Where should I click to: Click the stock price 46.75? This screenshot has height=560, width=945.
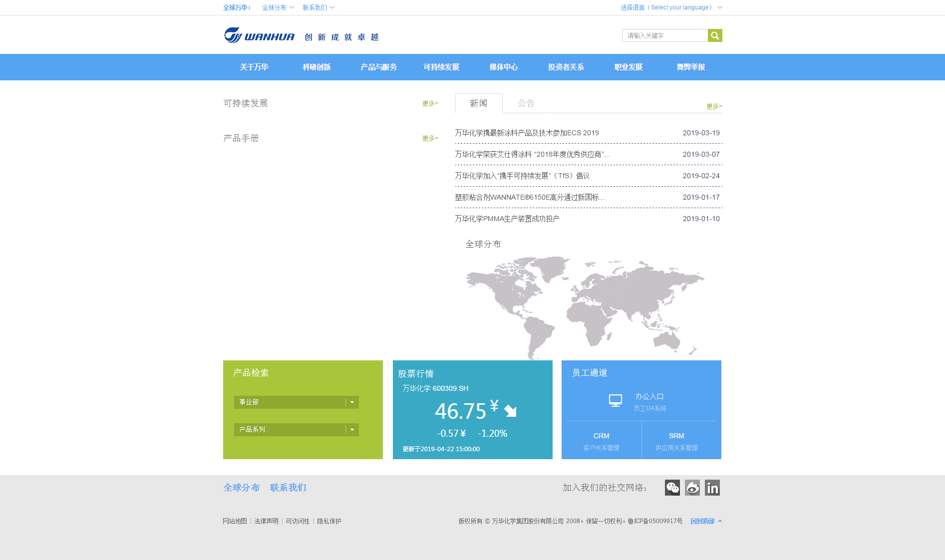[460, 411]
